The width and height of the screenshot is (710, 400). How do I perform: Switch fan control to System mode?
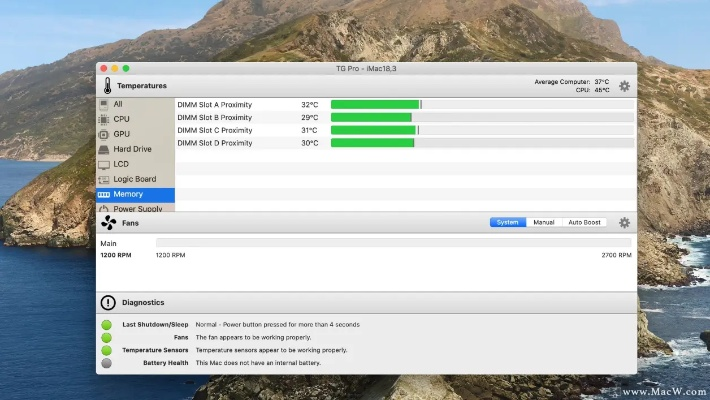[x=508, y=222]
